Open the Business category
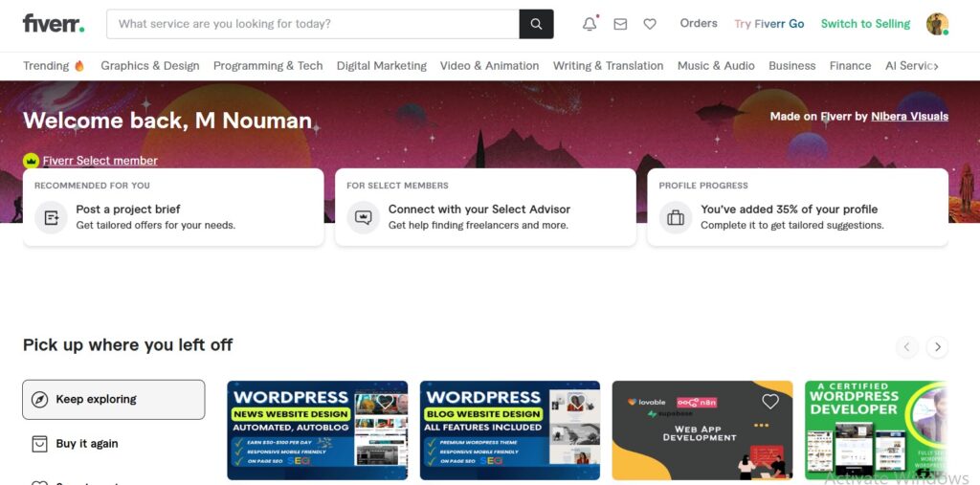This screenshot has height=485, width=980. click(791, 66)
